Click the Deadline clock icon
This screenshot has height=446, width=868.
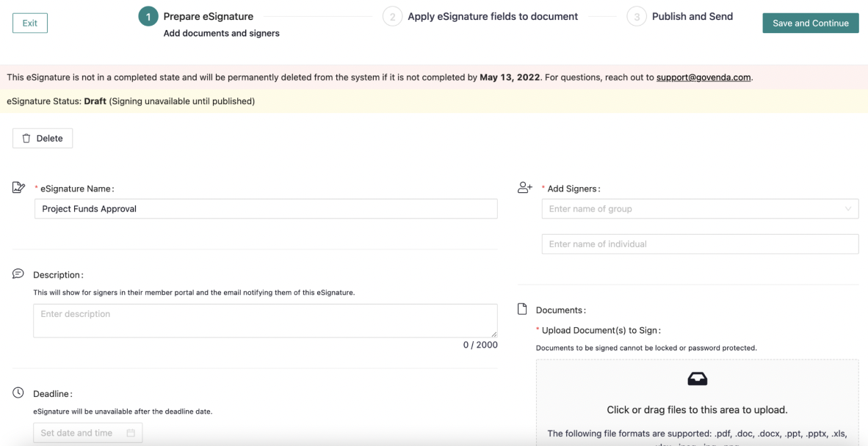18,393
